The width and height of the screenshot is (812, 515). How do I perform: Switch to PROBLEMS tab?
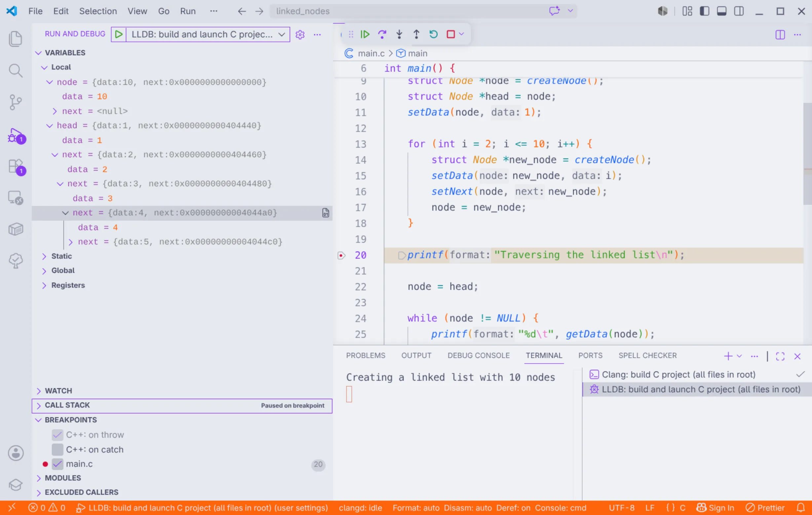366,356
